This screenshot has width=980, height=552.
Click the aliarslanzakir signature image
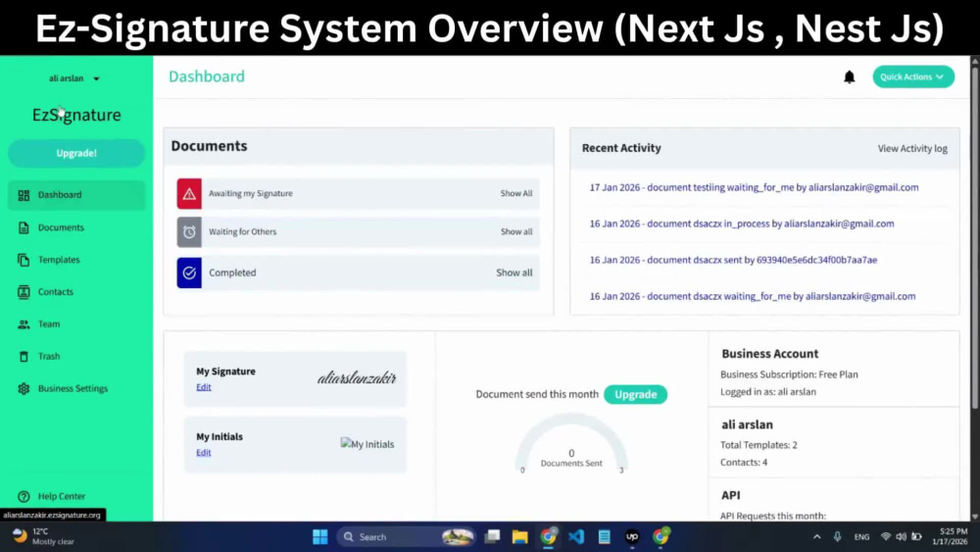coord(357,377)
